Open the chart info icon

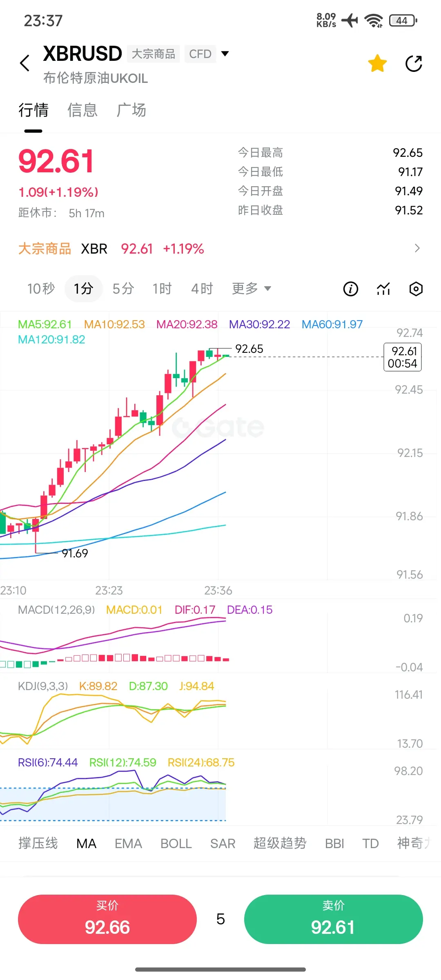click(x=351, y=289)
